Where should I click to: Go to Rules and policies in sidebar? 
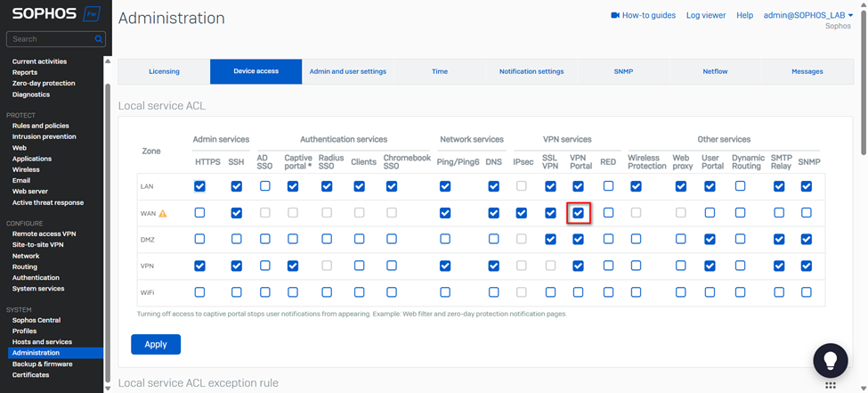click(40, 126)
